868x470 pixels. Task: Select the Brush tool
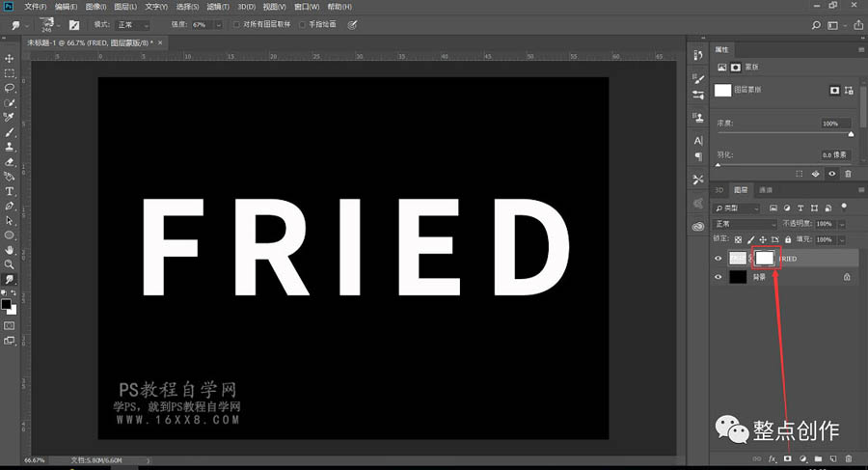point(10,132)
